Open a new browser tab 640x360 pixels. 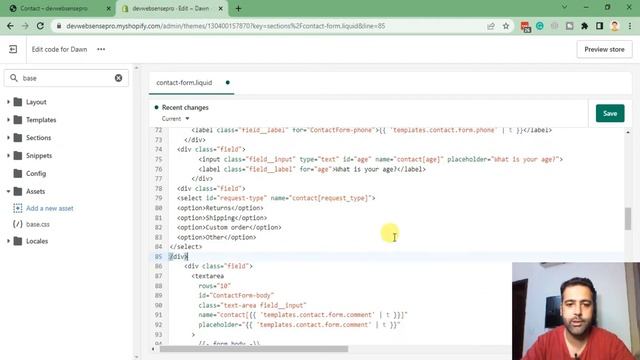238,8
